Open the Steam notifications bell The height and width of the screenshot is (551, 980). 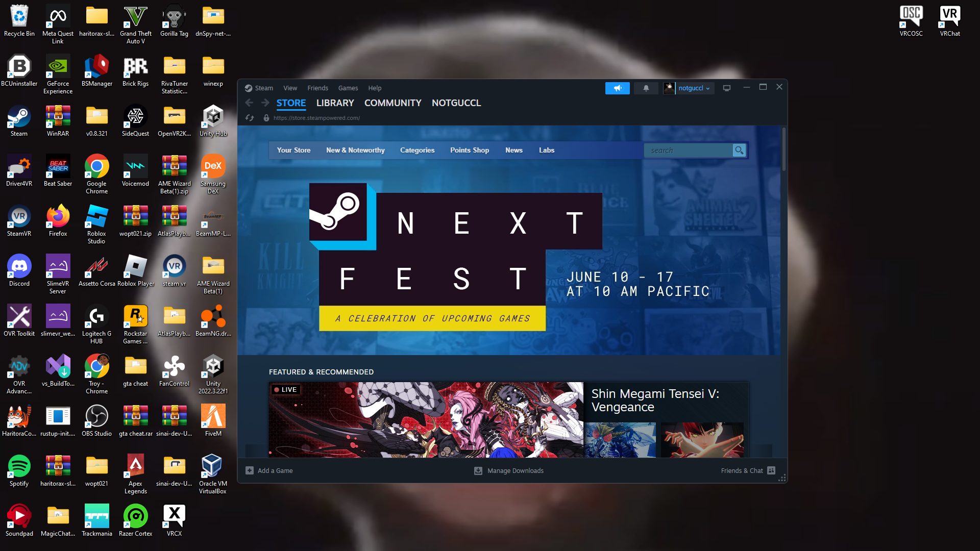646,88
